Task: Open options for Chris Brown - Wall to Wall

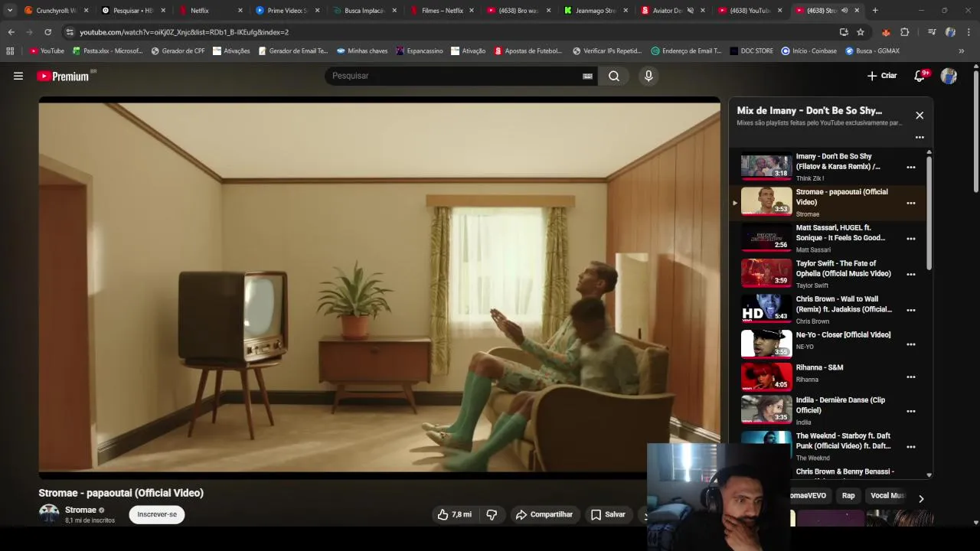Action: point(911,310)
